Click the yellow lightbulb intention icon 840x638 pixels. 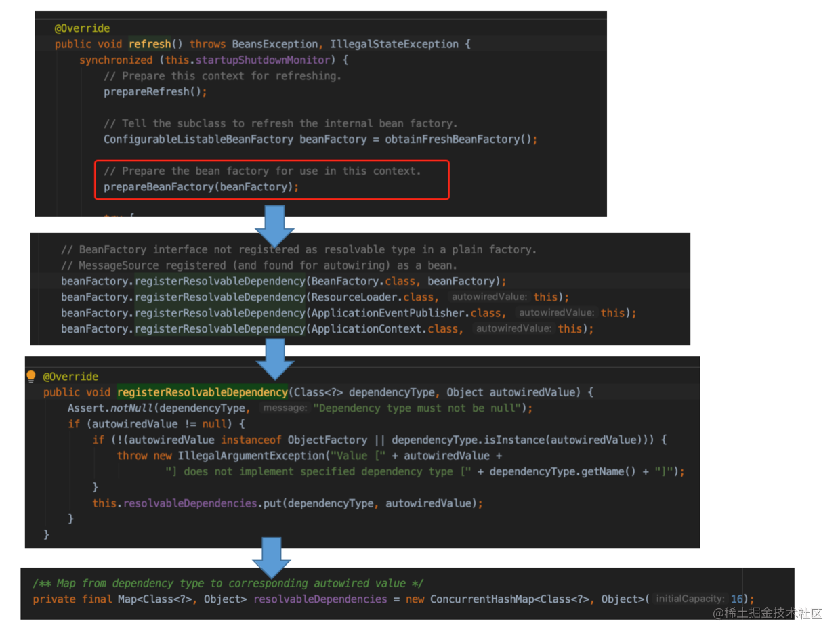(x=31, y=377)
